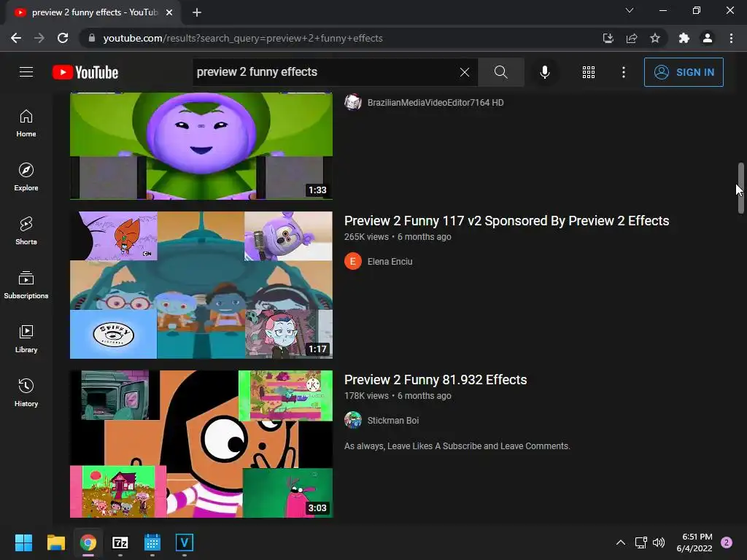Viewport: 747px width, 560px height.
Task: Open BrazilianMediaVideoEditor7164 HD channel
Action: click(436, 102)
